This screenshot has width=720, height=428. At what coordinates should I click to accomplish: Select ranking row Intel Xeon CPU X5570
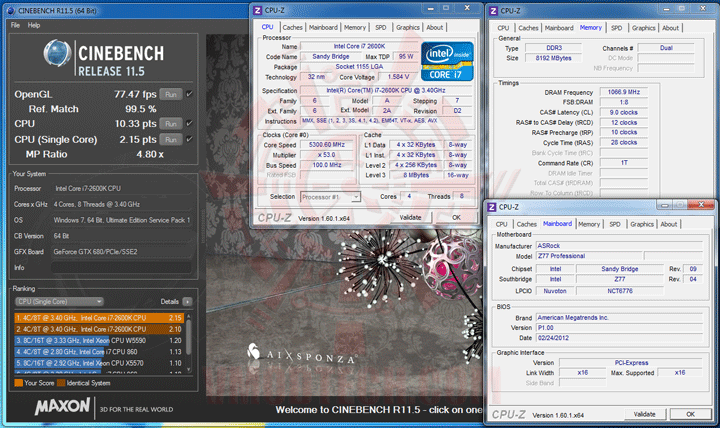point(99,363)
